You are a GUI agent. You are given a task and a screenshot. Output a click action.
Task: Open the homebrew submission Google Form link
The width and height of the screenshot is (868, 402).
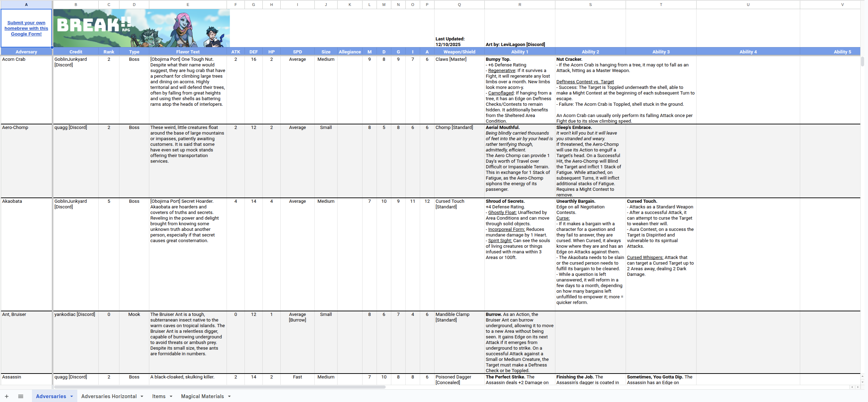pos(26,28)
